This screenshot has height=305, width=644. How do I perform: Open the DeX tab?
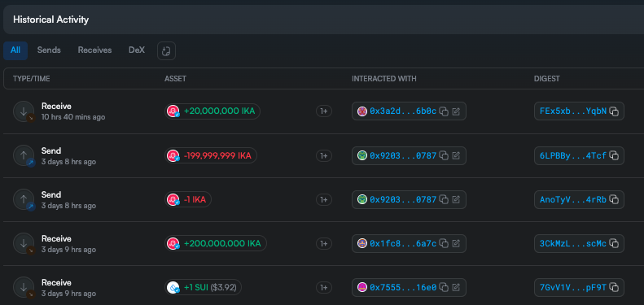pyautogui.click(x=137, y=50)
